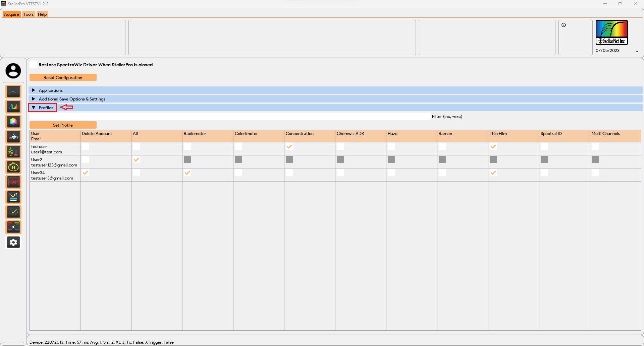Open the Tools menu

point(29,14)
